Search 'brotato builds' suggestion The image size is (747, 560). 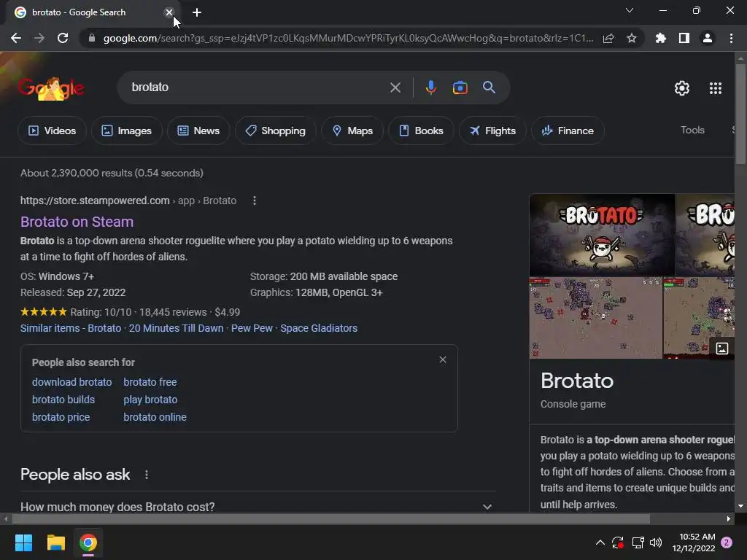click(x=63, y=400)
